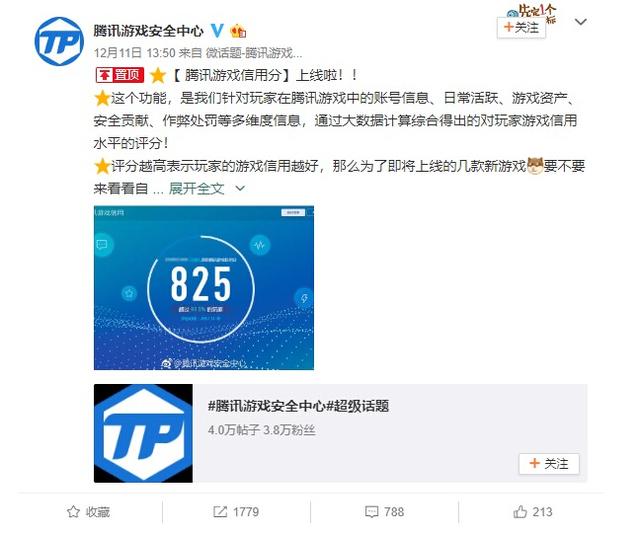Follow the account with top +关注 button

[x=521, y=28]
